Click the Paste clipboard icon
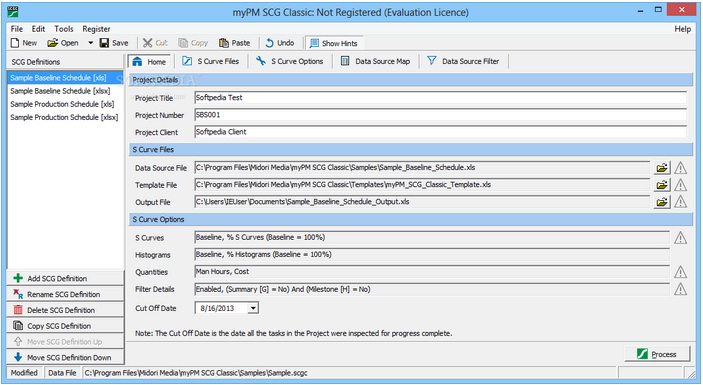The image size is (703, 385). pyautogui.click(x=224, y=43)
